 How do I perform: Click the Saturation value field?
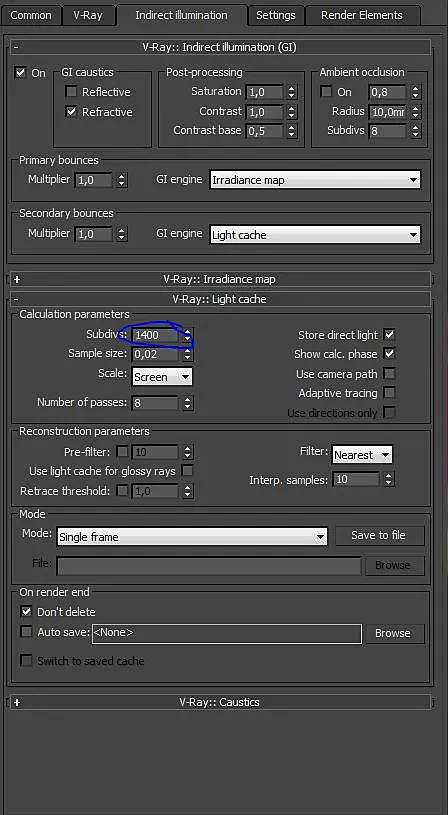pyautogui.click(x=265, y=92)
